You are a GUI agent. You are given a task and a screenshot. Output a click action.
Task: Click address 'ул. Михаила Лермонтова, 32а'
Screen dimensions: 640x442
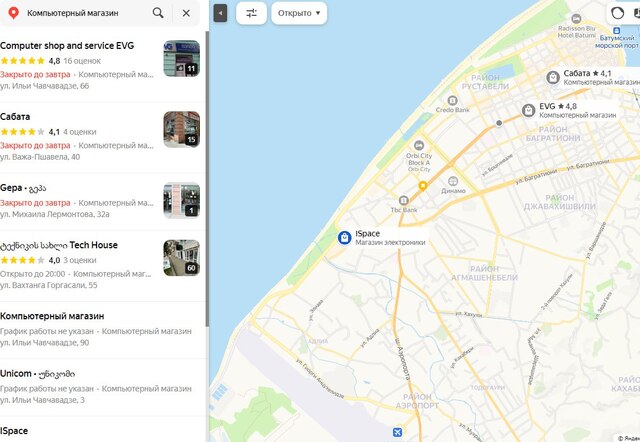coord(55,214)
